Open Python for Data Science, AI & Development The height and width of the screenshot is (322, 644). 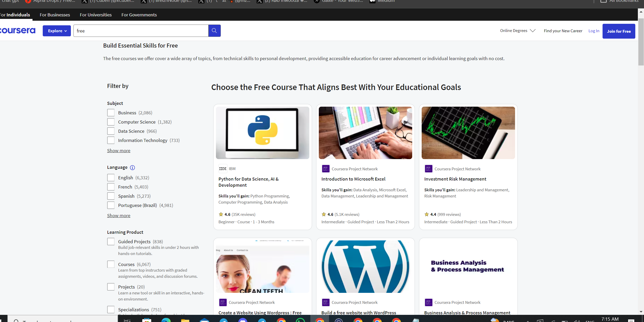[x=248, y=182]
